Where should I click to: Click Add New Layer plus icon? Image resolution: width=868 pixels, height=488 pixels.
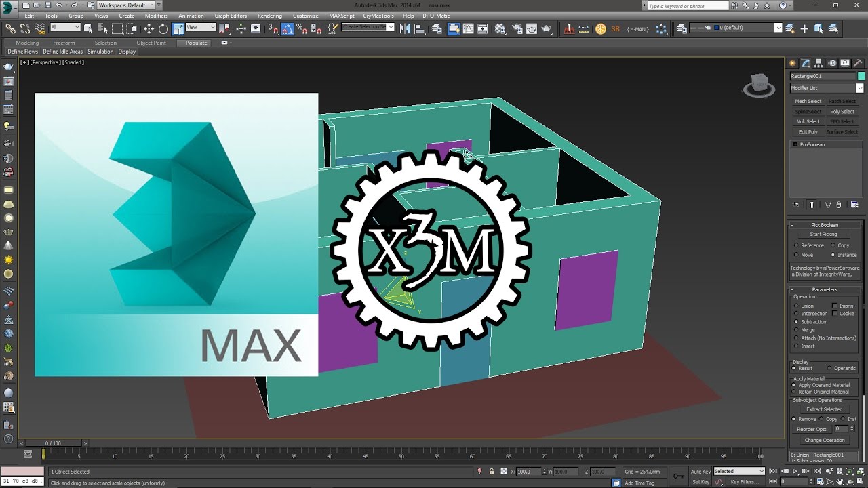[804, 28]
